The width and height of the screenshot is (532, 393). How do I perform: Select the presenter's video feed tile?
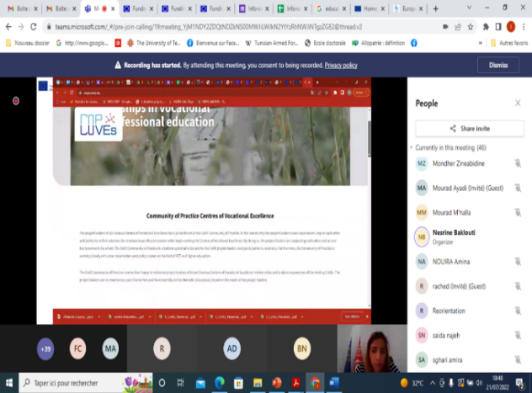pyautogui.click(x=372, y=348)
